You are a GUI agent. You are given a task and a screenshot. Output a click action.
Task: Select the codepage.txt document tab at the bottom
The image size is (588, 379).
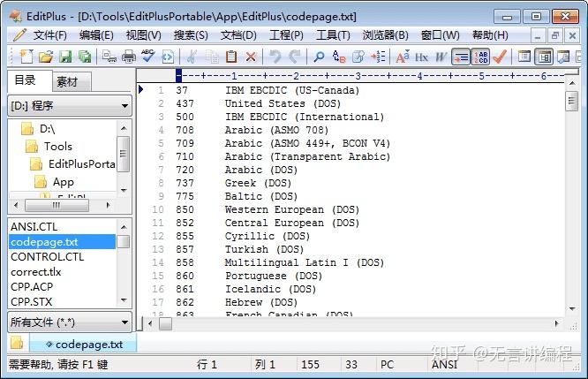[84, 344]
